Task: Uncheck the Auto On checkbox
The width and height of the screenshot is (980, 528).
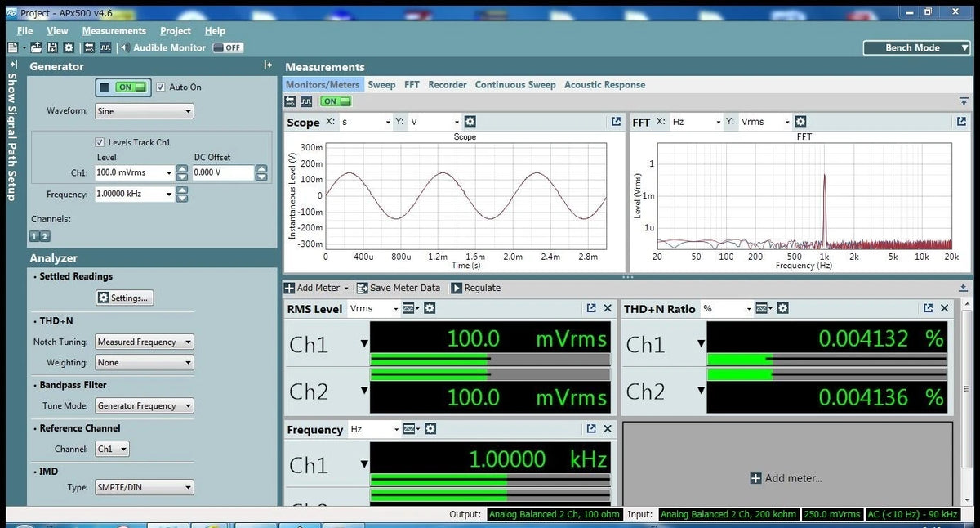Action: coord(160,87)
